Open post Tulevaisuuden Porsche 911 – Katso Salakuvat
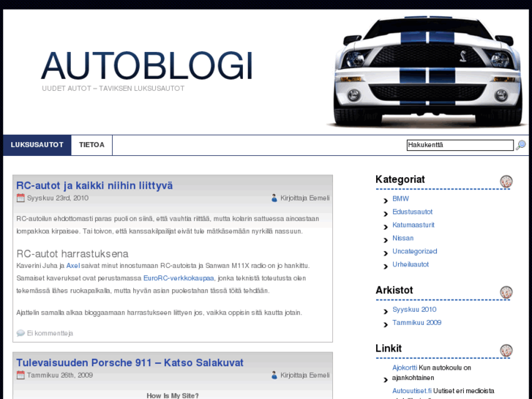Image resolution: width=532 pixels, height=399 pixels. point(130,362)
